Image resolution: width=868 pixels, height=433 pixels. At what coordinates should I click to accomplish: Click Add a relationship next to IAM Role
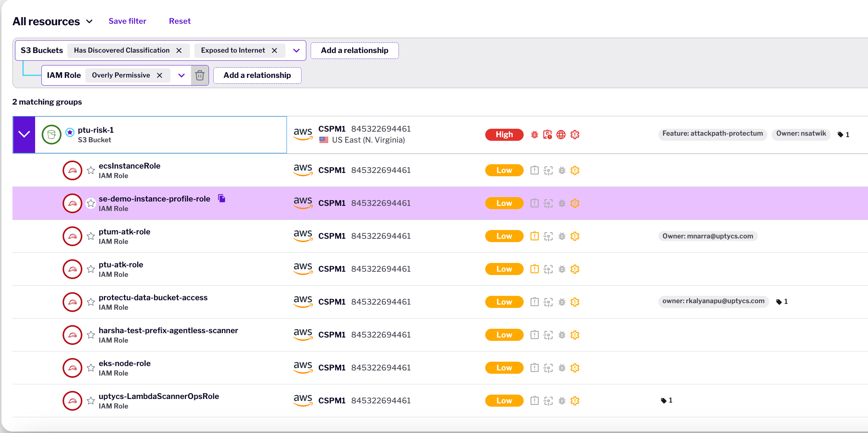(257, 75)
